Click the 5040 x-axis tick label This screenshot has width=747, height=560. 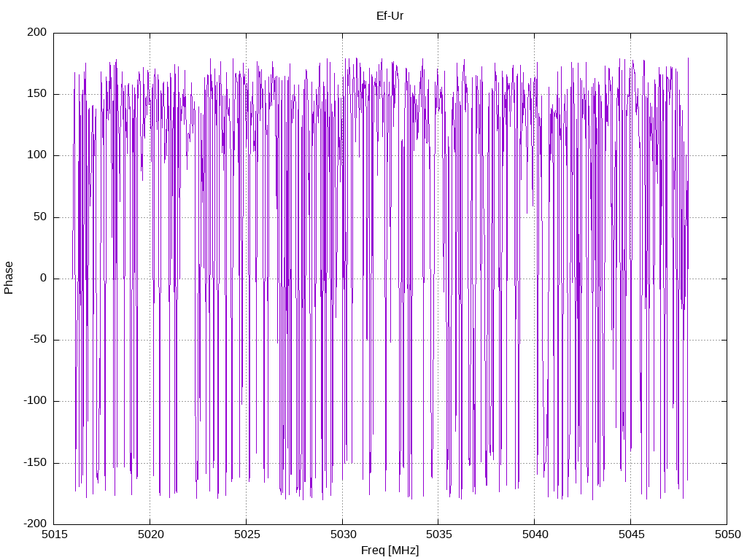[x=535, y=534]
